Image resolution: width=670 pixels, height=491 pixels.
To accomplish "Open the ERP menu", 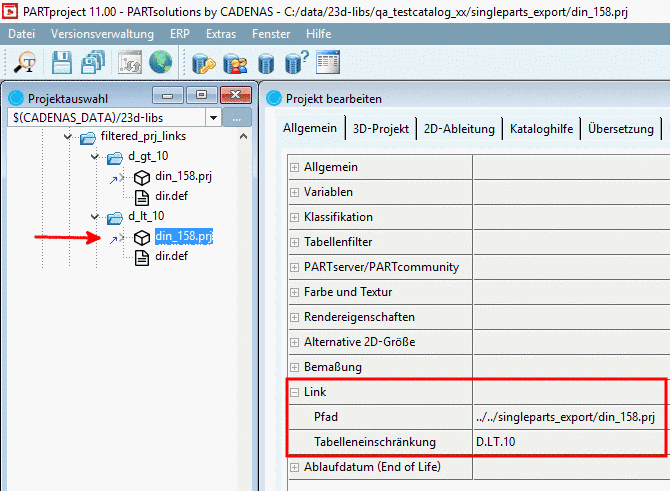I will coord(179,34).
